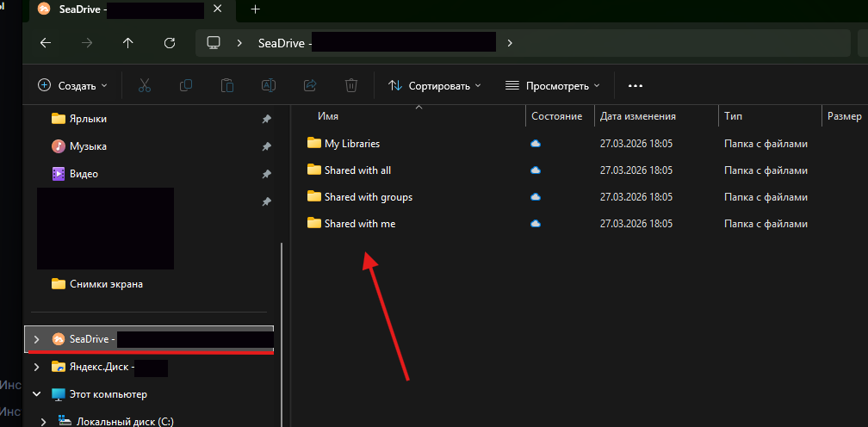Select Яндекс.Диск in the navigation pane
868x427 pixels.
coord(102,366)
